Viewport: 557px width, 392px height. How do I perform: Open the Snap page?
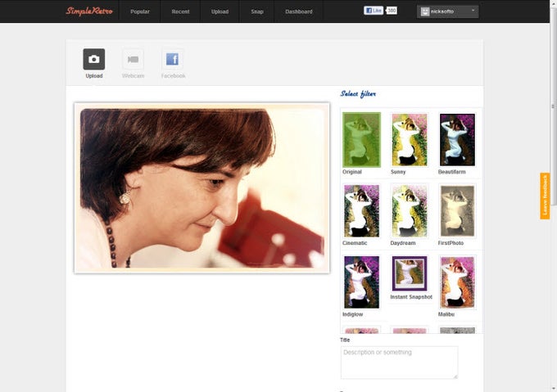coord(257,11)
